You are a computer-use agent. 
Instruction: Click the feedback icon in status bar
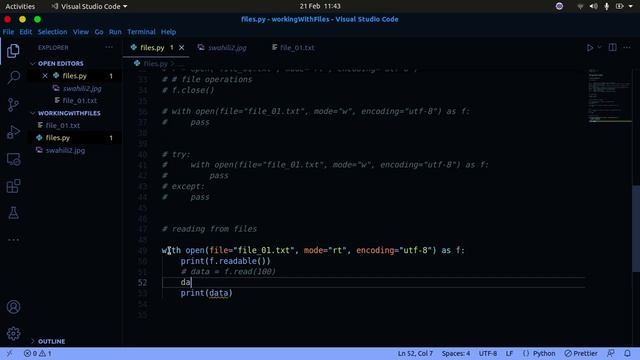pyautogui.click(x=611, y=353)
